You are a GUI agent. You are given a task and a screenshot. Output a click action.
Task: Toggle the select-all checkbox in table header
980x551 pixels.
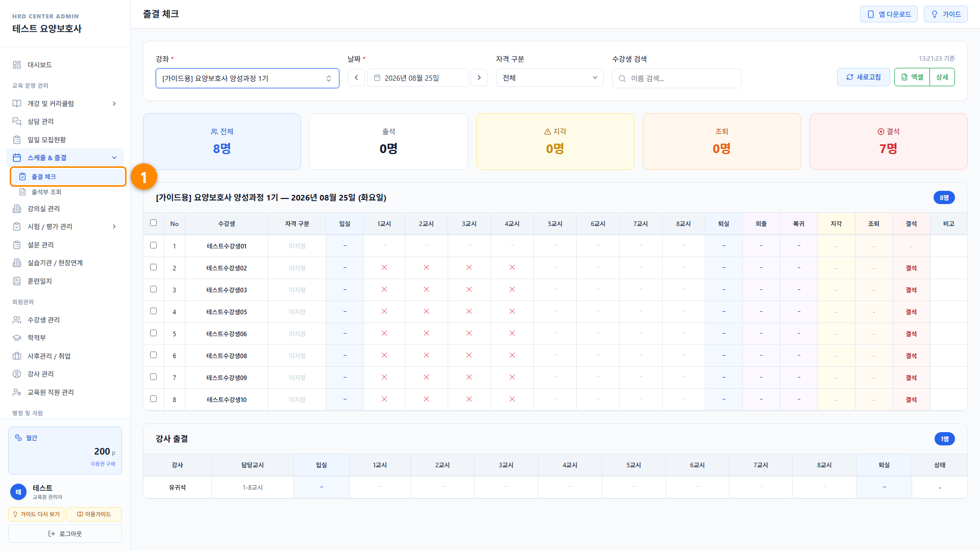pos(153,223)
